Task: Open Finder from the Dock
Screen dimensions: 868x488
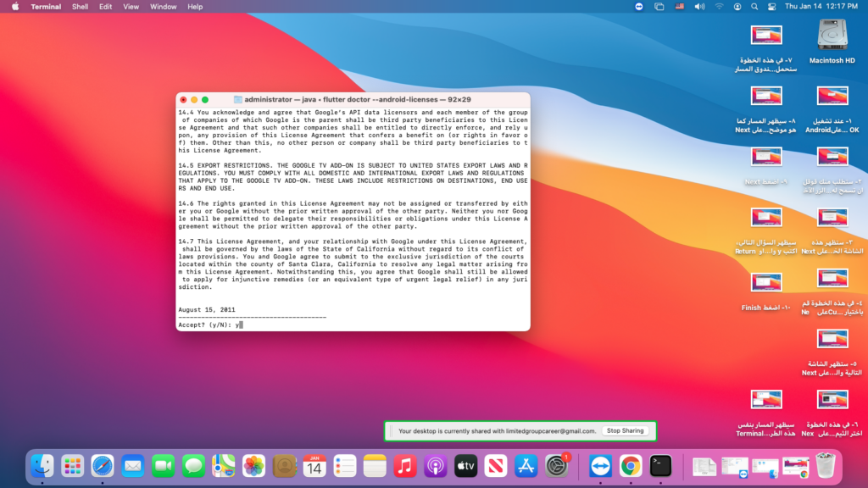Action: point(42,466)
